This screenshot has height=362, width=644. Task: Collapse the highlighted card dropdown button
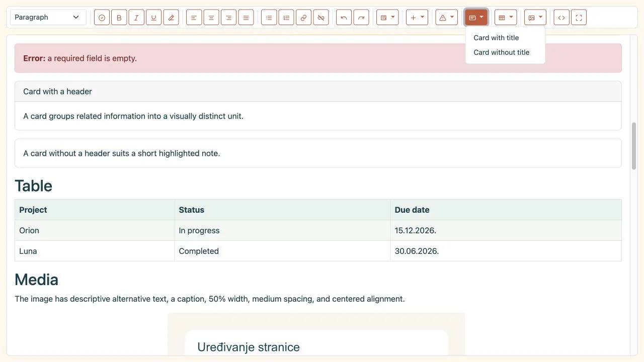[x=476, y=18]
